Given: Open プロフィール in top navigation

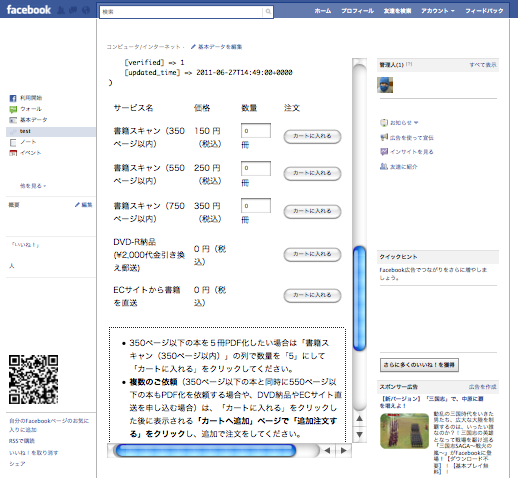Looking at the screenshot, I should [357, 11].
